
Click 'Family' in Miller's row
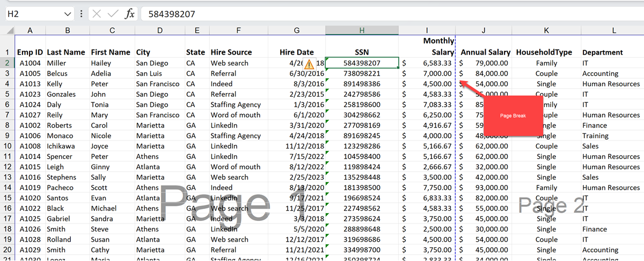[x=546, y=63]
